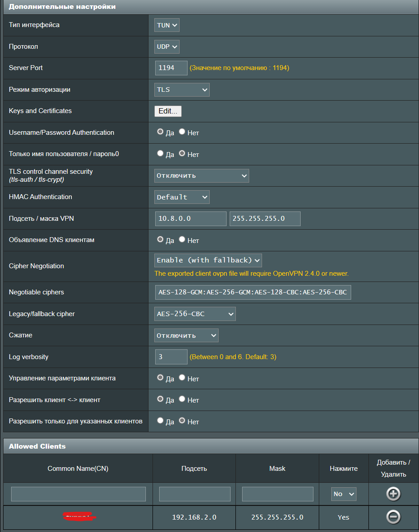Expand the Legacy/fallback cipher AES-256-CBC dropdown

pos(195,314)
